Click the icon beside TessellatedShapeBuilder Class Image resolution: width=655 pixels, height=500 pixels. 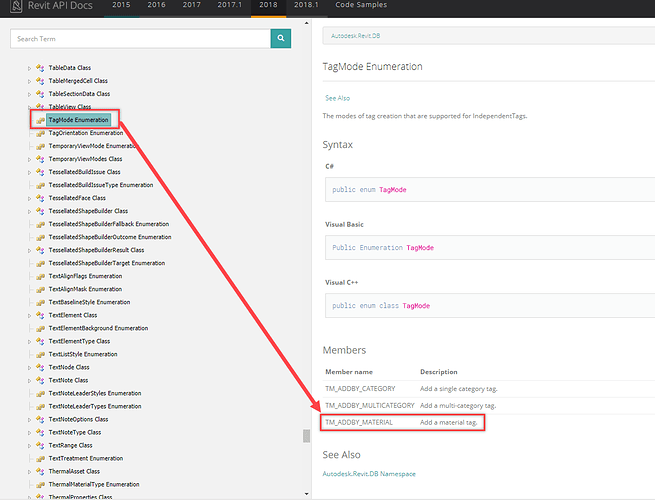pyautogui.click(x=40, y=211)
